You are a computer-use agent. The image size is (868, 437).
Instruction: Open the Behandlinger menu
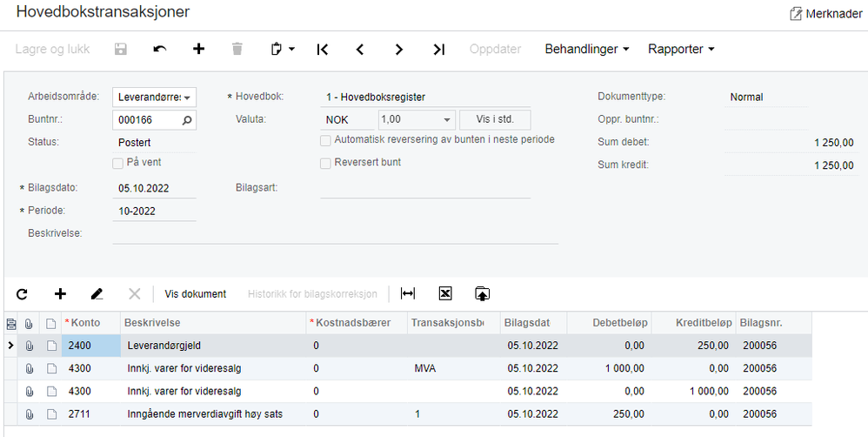pyautogui.click(x=587, y=49)
